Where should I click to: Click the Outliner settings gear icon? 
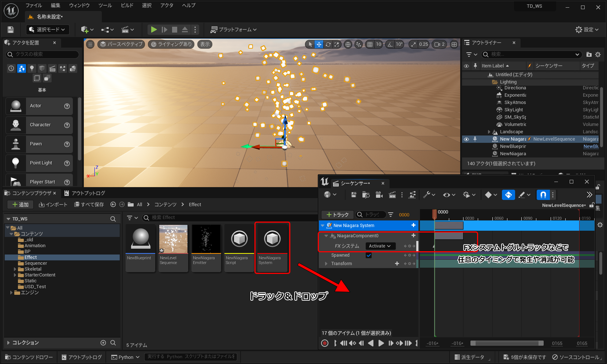tap(598, 55)
